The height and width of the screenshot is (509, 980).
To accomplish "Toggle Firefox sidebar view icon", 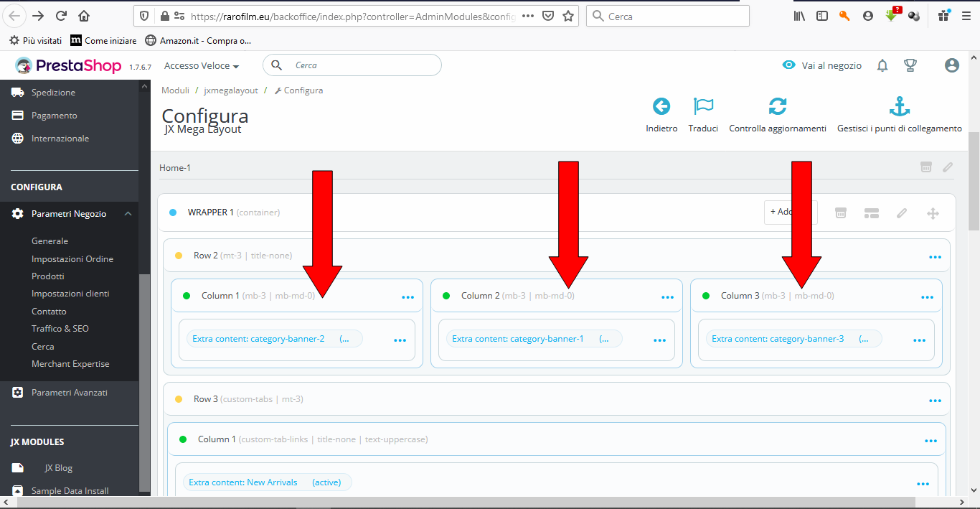I will (x=822, y=16).
